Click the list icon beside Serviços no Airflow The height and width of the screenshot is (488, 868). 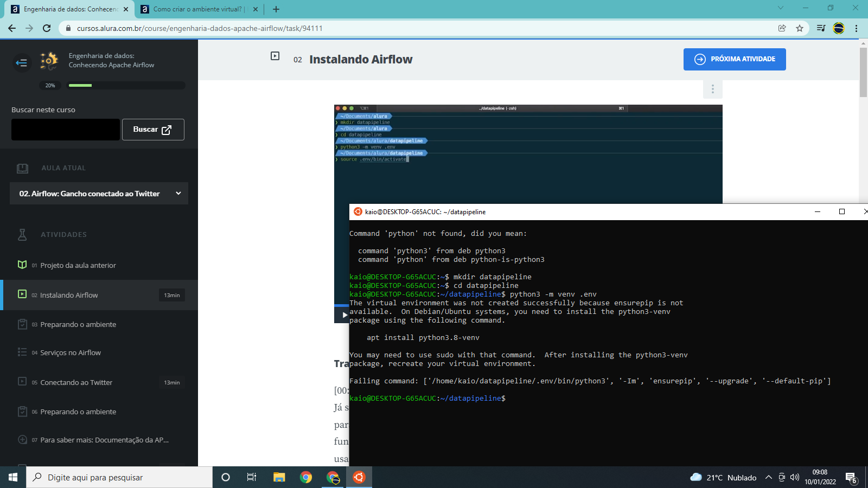[x=22, y=352]
